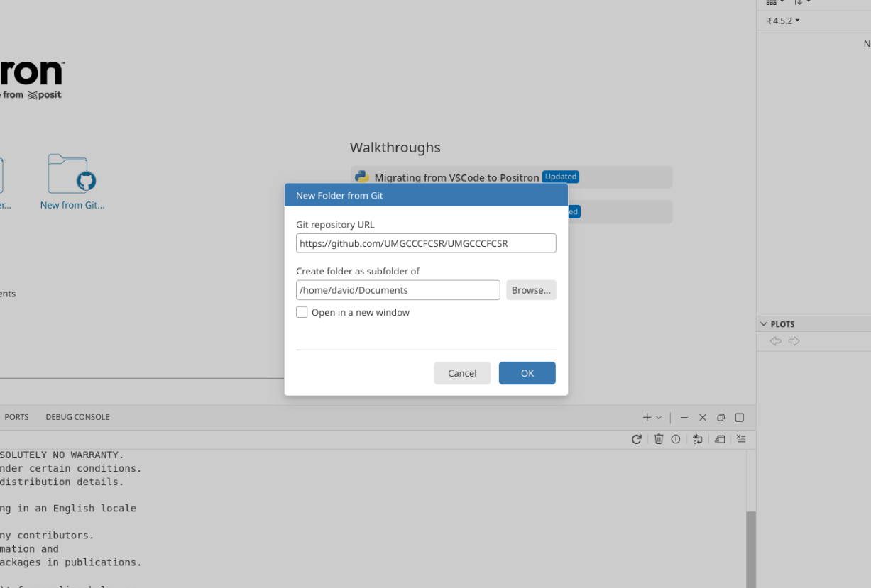Show console information via info icon
Screen dimensions: 871x588
676,439
